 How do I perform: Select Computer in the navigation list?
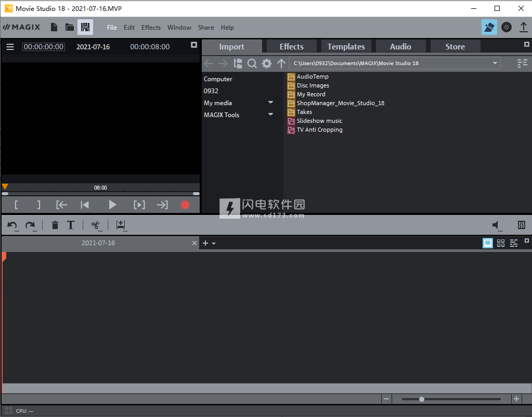[218, 79]
